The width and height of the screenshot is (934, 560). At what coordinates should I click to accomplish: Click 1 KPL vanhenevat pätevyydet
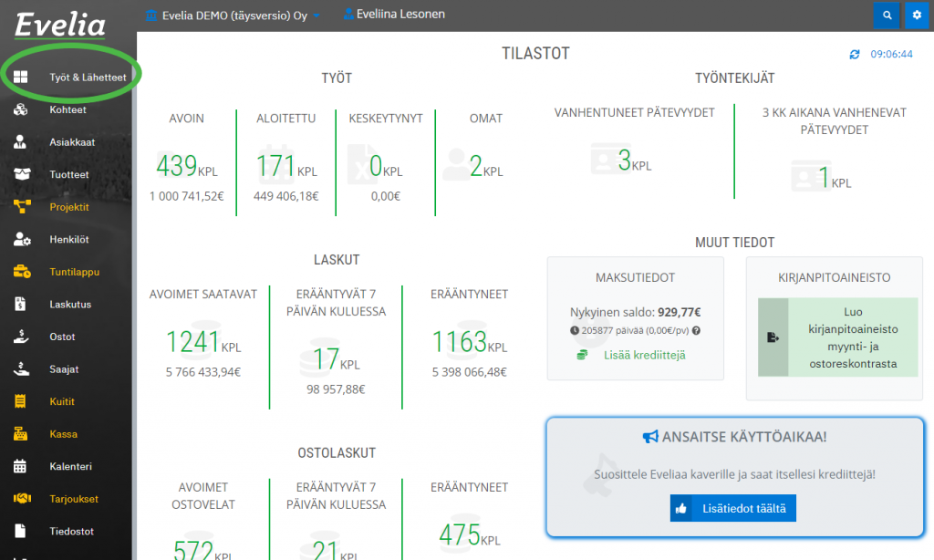pyautogui.click(x=834, y=178)
